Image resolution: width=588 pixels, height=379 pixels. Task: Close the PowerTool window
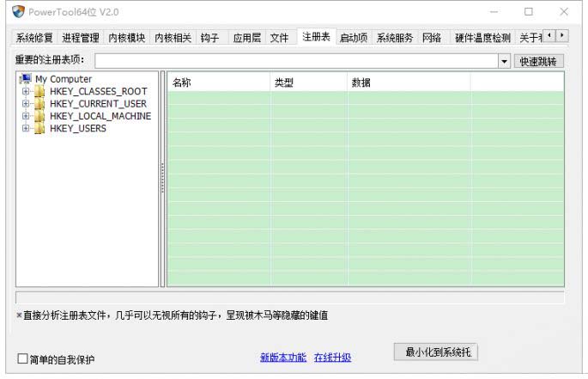pyautogui.click(x=564, y=12)
